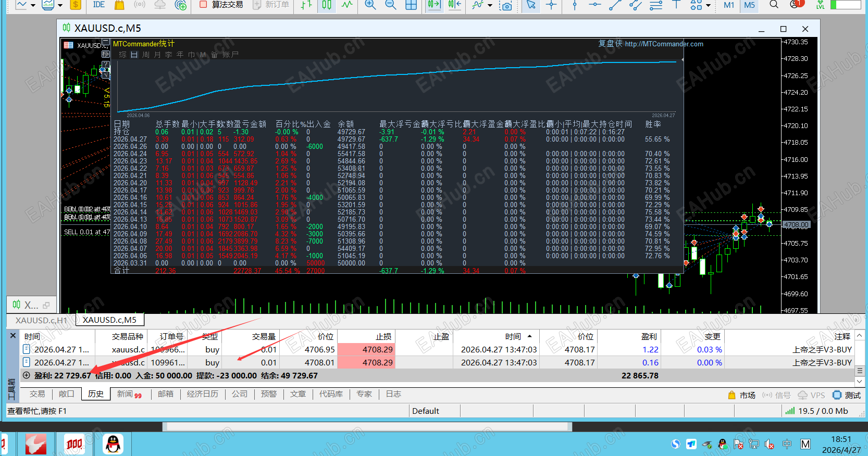The image size is (868, 456).
Task: Open the 交易 (Trade) toolbox tab
Action: tap(37, 394)
